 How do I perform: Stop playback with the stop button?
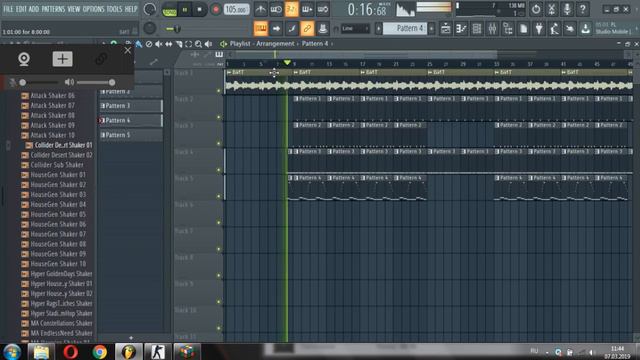pos(200,9)
